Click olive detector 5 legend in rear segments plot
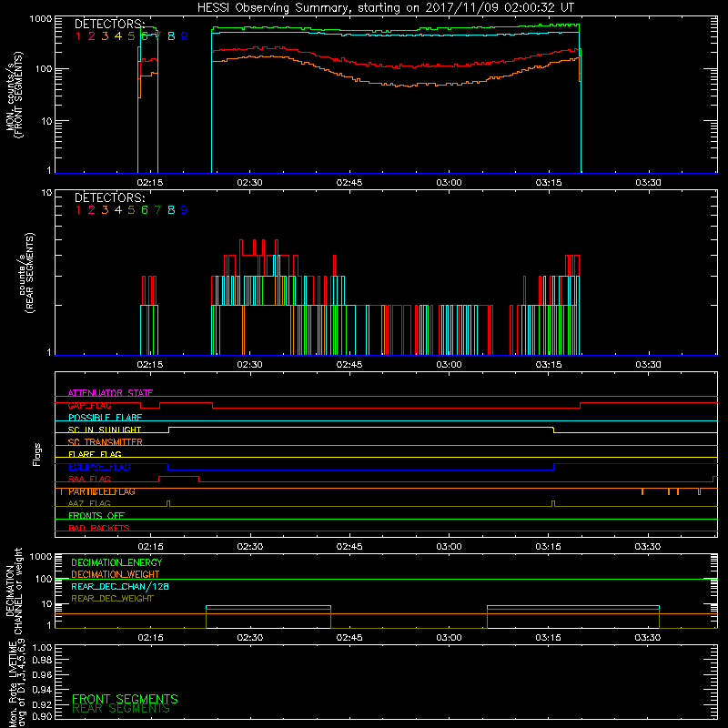728x728 pixels. [131, 210]
